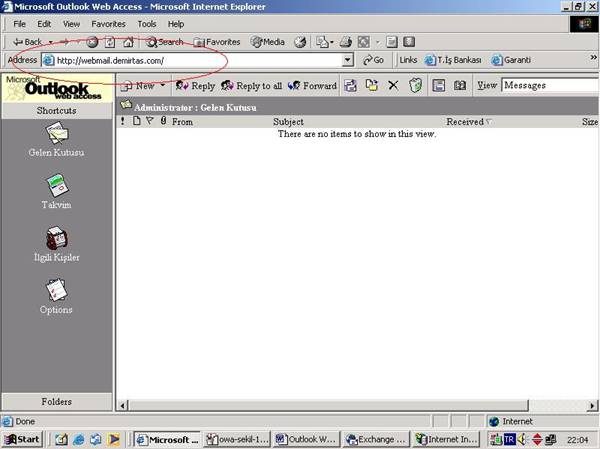Switch to the Folders bar
This screenshot has width=600, height=449.
click(57, 402)
